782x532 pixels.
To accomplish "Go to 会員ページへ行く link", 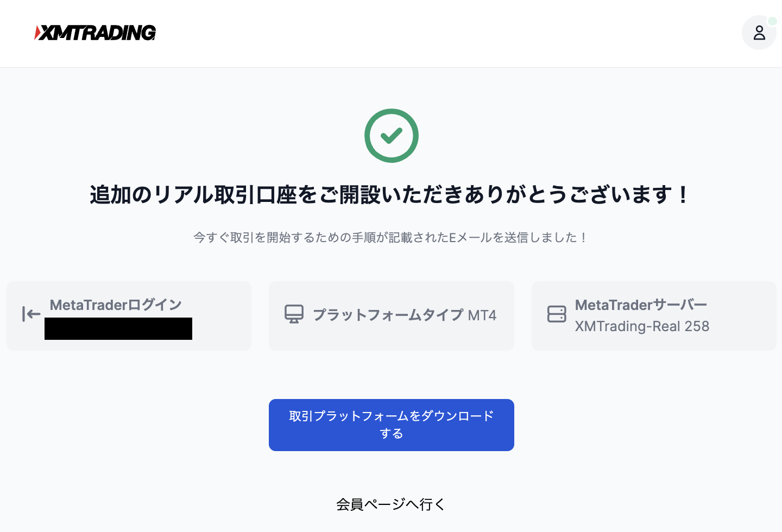I will (x=391, y=504).
